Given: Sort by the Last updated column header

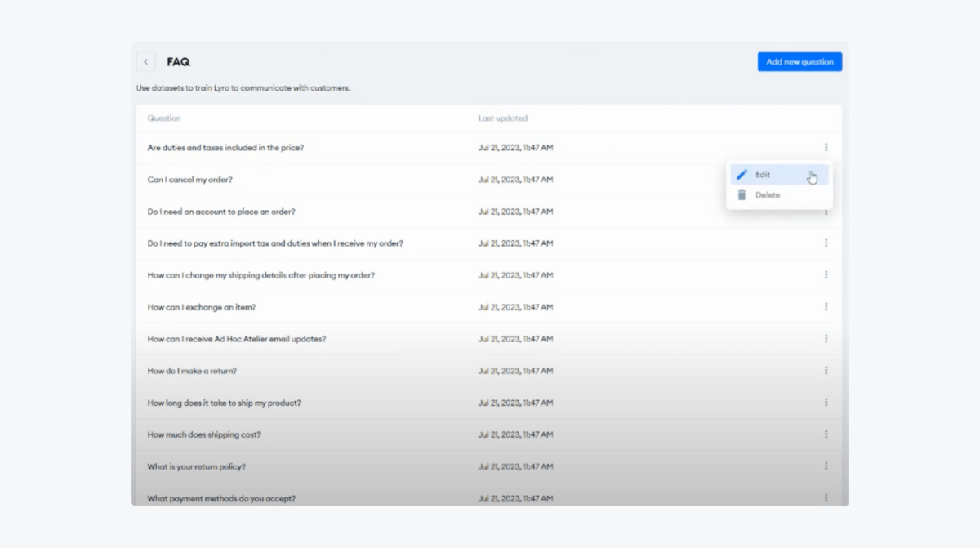Looking at the screenshot, I should (503, 118).
